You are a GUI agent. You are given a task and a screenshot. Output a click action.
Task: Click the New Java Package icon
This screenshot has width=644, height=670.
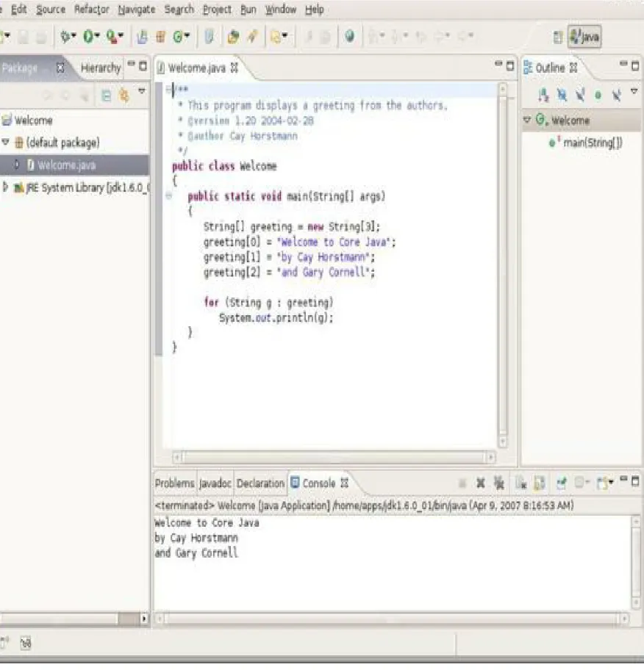[x=161, y=37]
